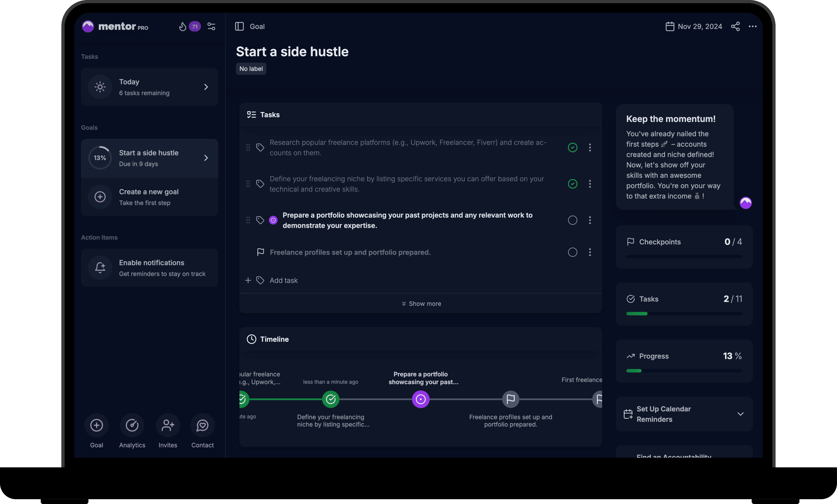Open options menu for Define niche task
Viewport: 837px width, 504px height.
click(x=590, y=184)
